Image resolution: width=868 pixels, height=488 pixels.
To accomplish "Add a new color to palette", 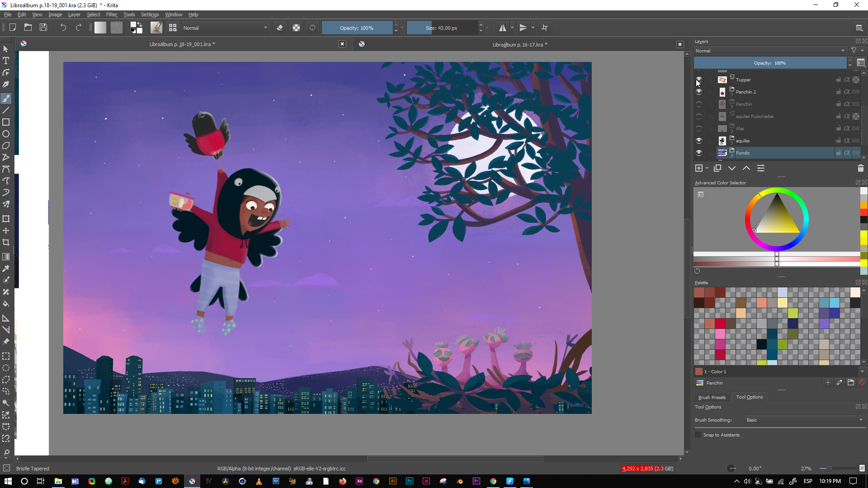I will [x=828, y=383].
